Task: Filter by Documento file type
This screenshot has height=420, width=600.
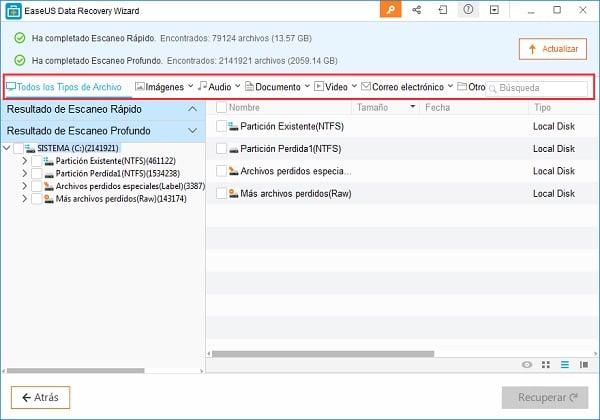Action: 272,87
